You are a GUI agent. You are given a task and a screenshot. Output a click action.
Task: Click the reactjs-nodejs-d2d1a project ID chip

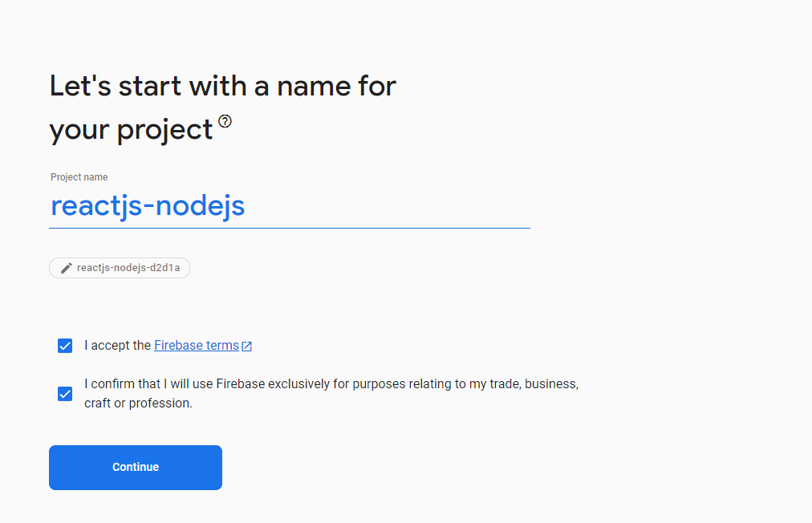click(x=119, y=268)
